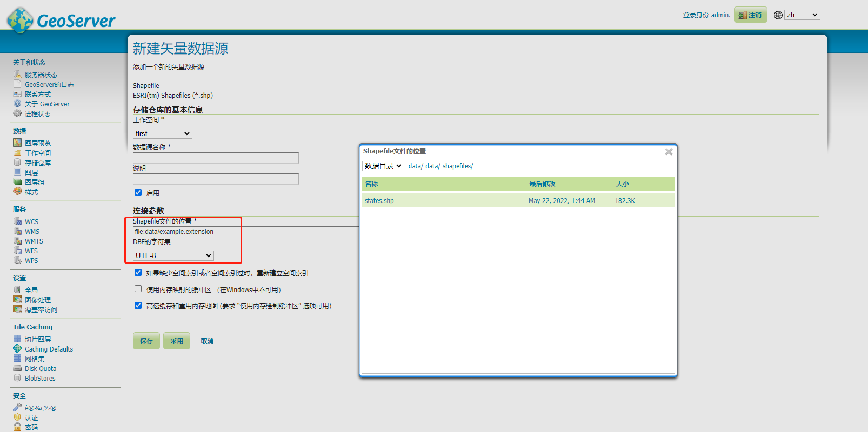This screenshot has width=868, height=432.
Task: Click the 采用 apply button
Action: 177,341
